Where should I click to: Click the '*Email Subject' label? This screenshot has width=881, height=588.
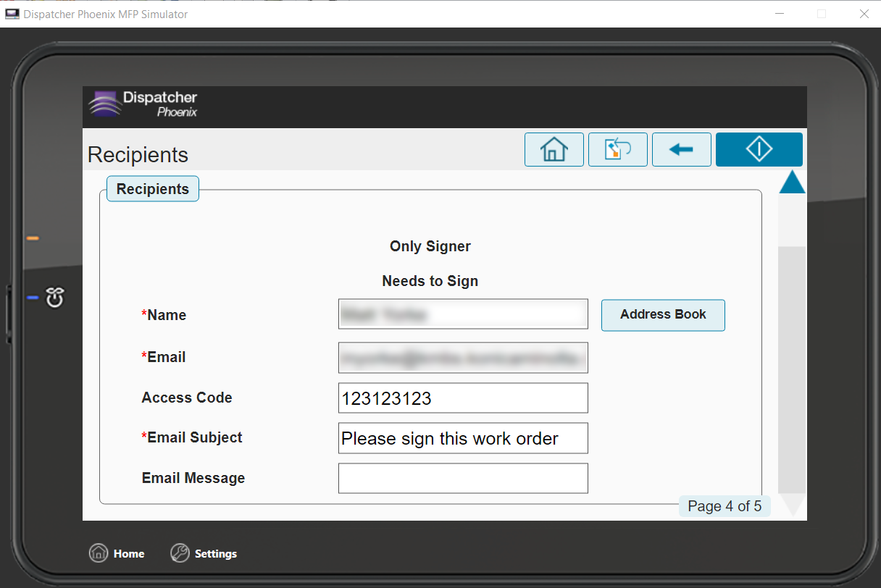coord(192,437)
